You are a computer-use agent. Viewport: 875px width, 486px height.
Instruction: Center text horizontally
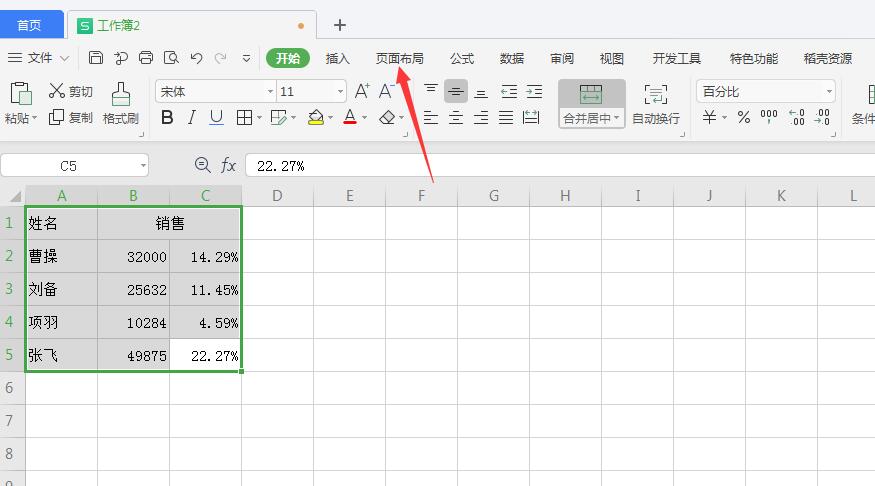point(456,117)
